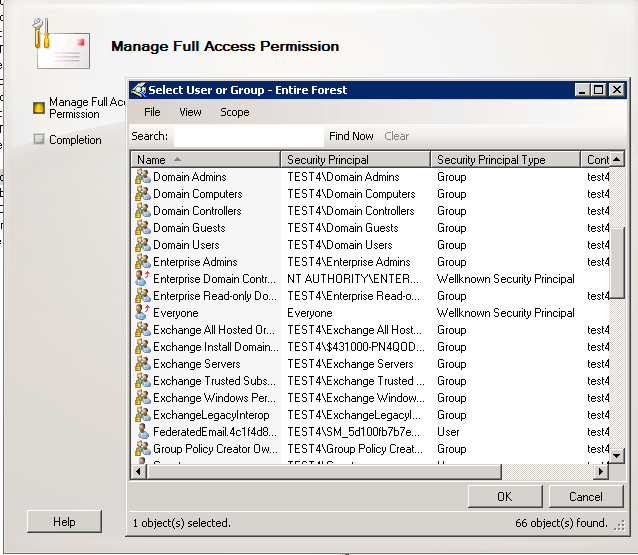This screenshot has width=638, height=555.
Task: Click the User type cell for FederatedEmail
Action: (x=448, y=432)
